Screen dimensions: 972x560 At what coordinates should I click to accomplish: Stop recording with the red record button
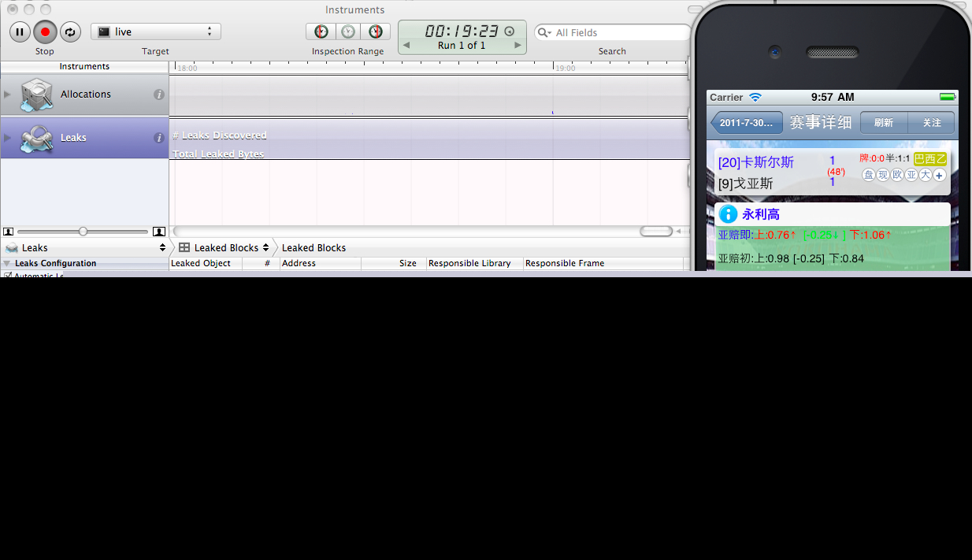(x=46, y=32)
